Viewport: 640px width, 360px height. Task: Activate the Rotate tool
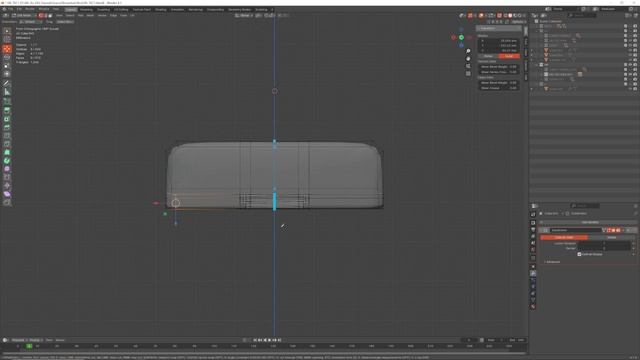pyautogui.click(x=7, y=58)
